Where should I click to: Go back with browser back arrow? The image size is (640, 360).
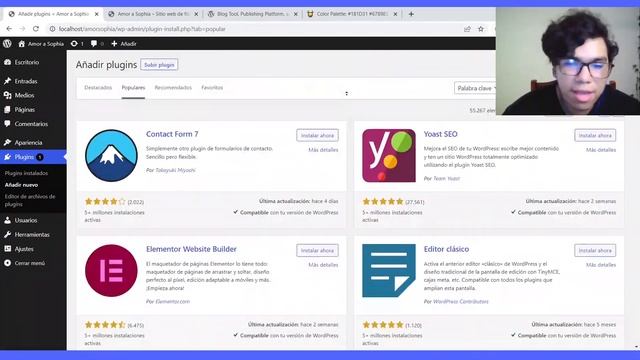click(x=9, y=29)
